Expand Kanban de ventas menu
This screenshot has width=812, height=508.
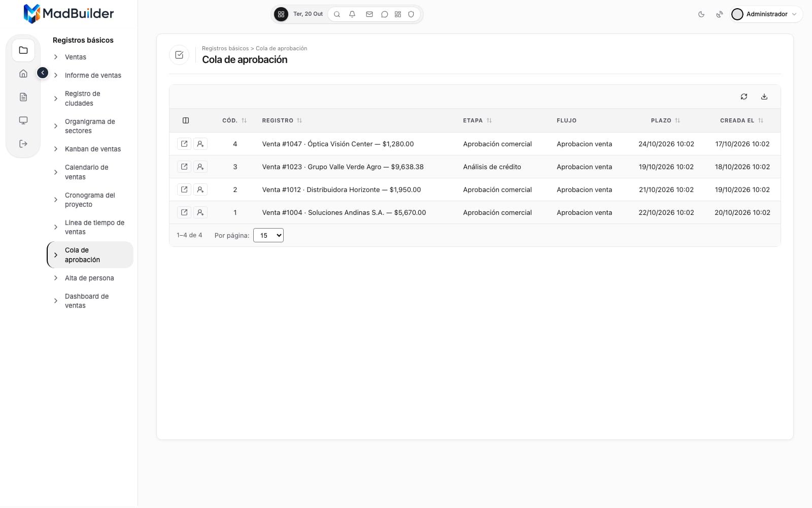point(90,149)
